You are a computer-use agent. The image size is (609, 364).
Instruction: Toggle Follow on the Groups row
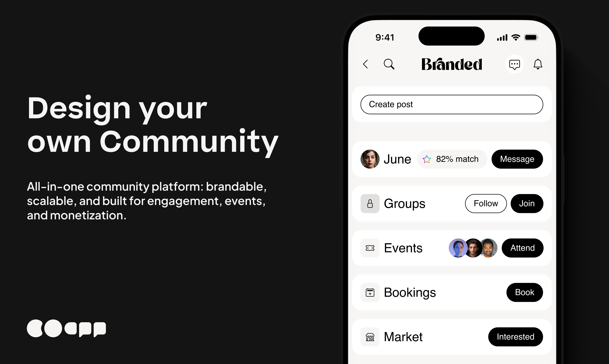[x=486, y=204]
